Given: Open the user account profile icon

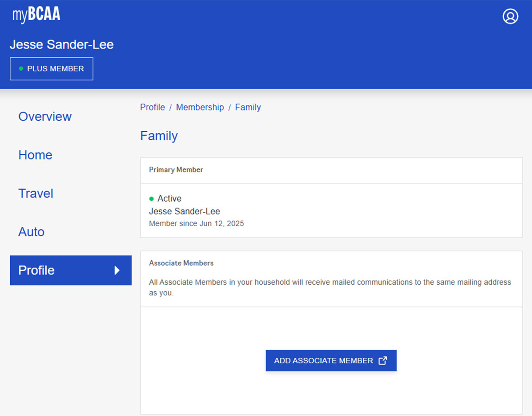Looking at the screenshot, I should click(x=510, y=16).
